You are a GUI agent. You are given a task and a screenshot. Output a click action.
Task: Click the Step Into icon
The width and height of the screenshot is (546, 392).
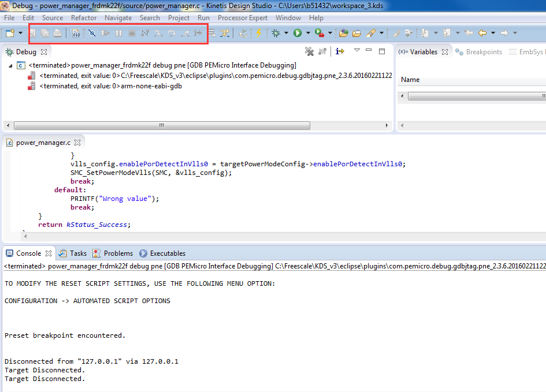pos(158,33)
